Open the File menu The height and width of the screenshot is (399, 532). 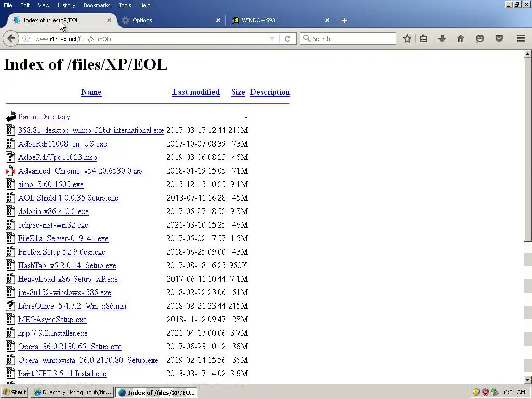tap(8, 5)
